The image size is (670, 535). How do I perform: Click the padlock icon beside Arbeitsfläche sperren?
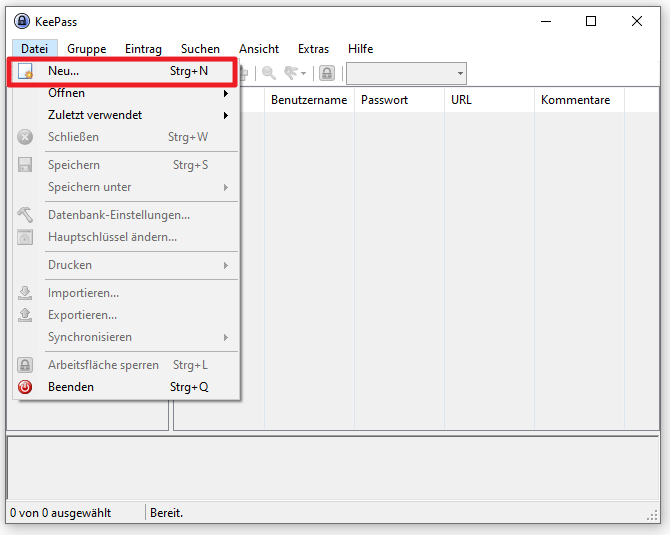pyautogui.click(x=25, y=365)
